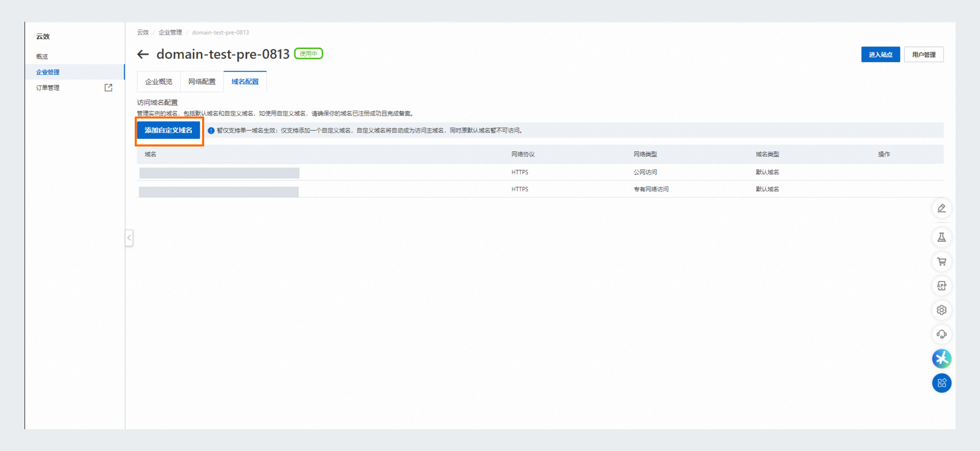Click HTTPS in the 专有网络访问 row
980x451 pixels.
tap(520, 189)
